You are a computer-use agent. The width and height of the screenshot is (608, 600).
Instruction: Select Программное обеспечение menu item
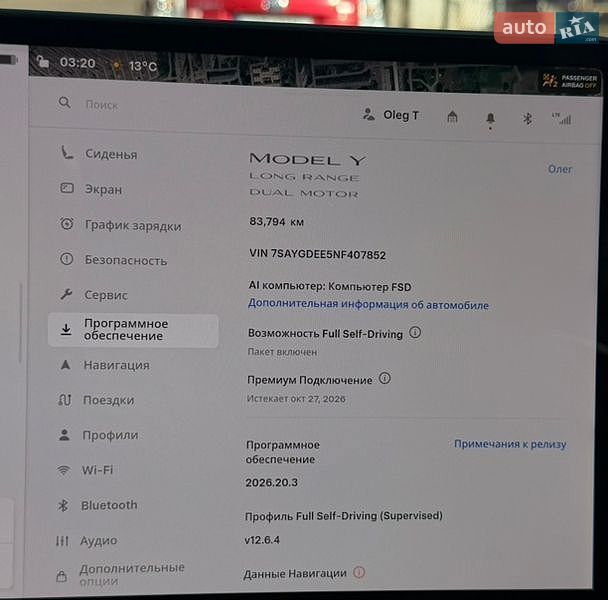[x=133, y=330]
